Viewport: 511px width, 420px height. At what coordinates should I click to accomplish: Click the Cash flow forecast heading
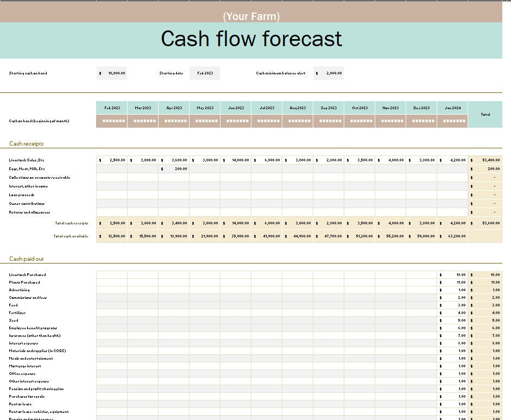click(251, 39)
